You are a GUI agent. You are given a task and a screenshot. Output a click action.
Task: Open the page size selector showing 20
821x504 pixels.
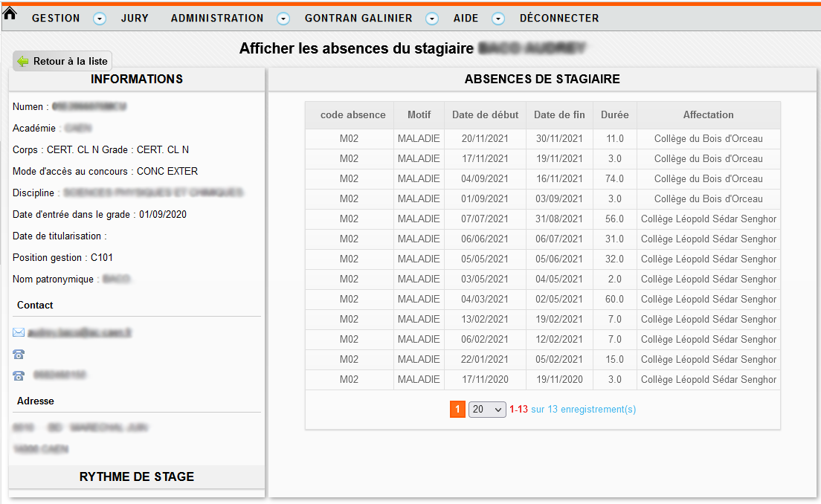pyautogui.click(x=487, y=410)
